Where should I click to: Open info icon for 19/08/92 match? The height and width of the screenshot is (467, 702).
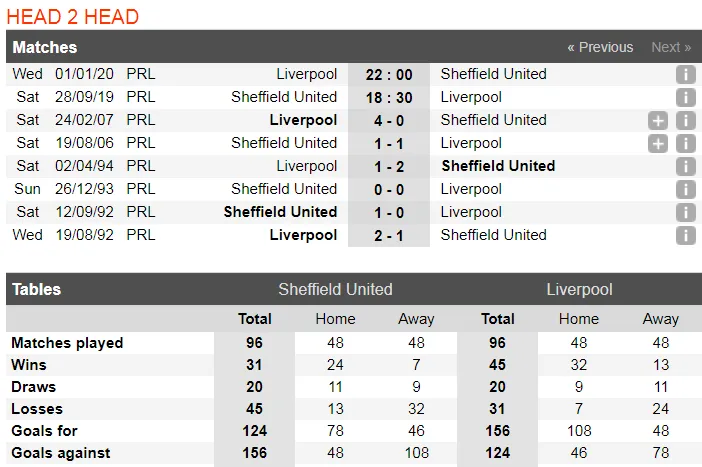tap(685, 236)
